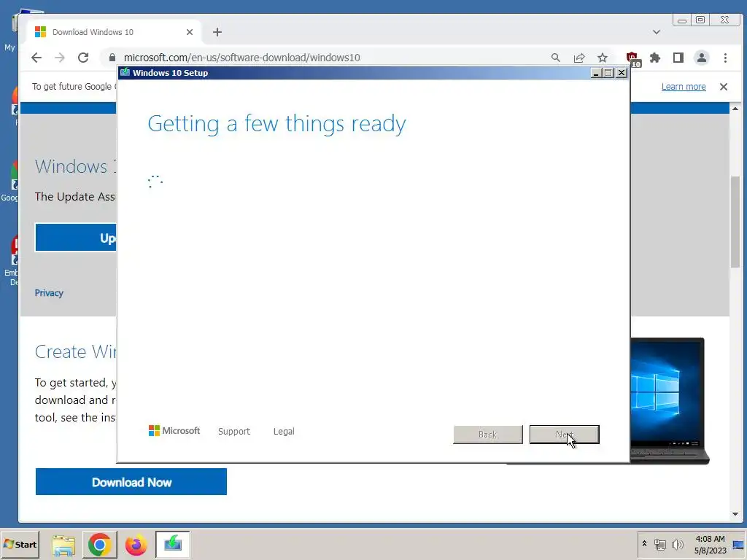Click the Chrome back arrow

click(36, 58)
